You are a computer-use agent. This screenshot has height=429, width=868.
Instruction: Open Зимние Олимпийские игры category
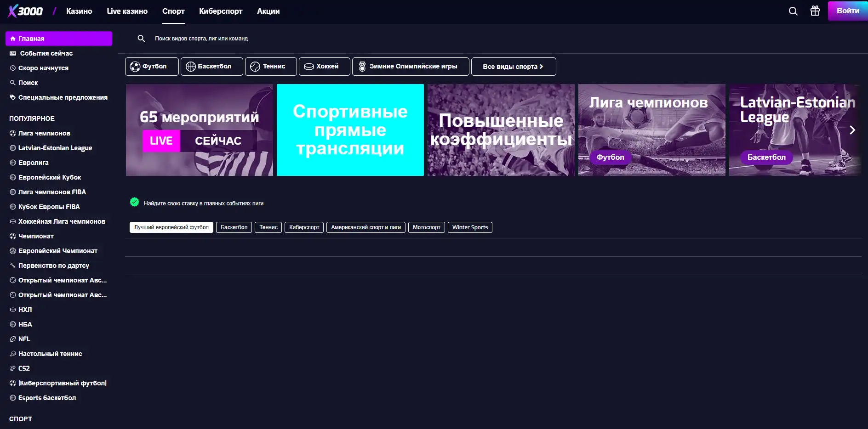pos(410,66)
